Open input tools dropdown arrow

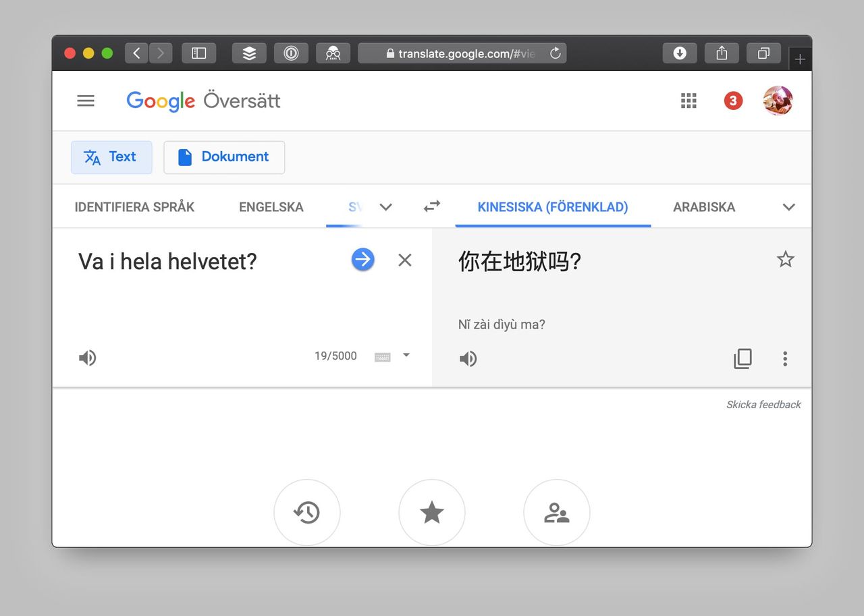coord(406,355)
